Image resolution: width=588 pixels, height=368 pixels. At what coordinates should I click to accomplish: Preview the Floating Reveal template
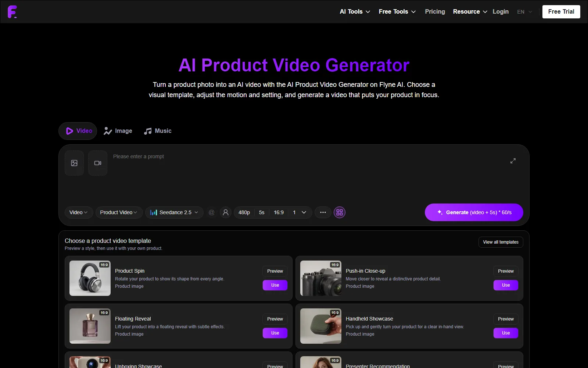275,319
